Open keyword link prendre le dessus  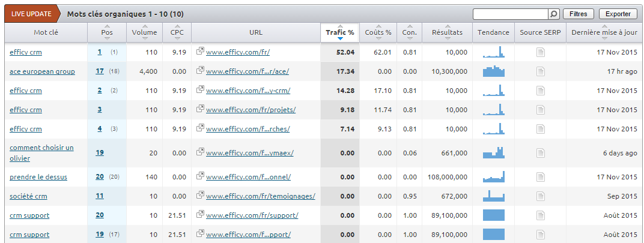[38, 177]
